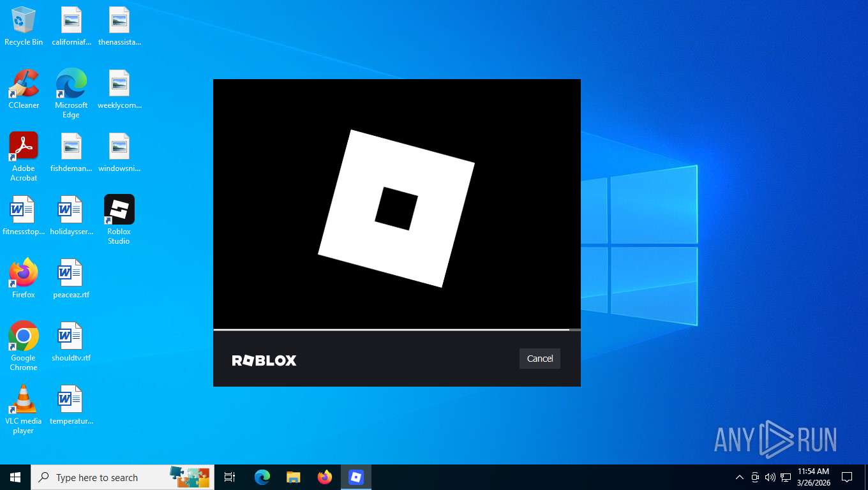Screen dimensions: 868x490
Task: Select the thenassista... image file
Action: [119, 26]
